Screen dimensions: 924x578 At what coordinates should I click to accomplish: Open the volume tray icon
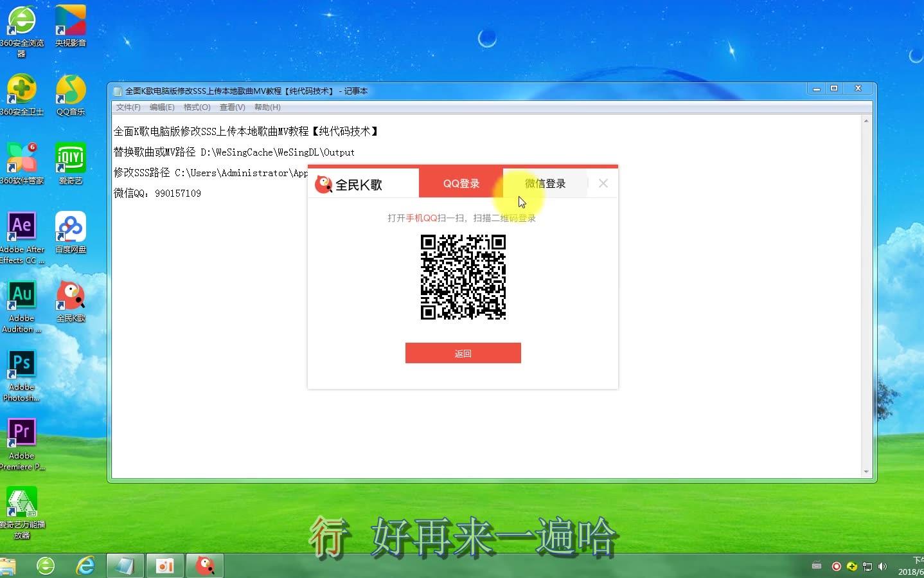click(882, 566)
